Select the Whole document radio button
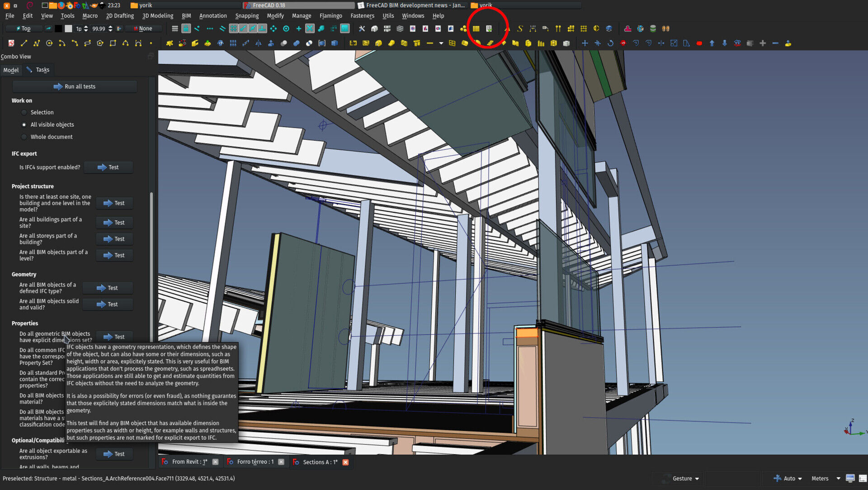This screenshot has height=490, width=868. pyautogui.click(x=24, y=137)
